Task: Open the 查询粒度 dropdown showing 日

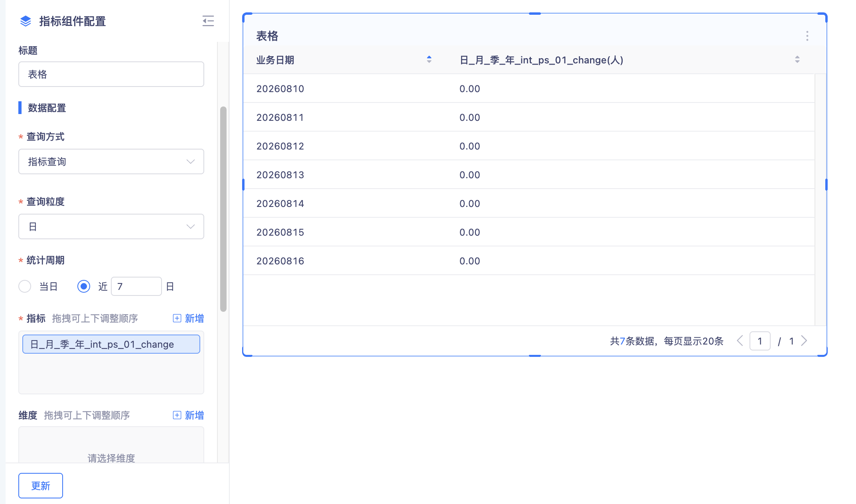Action: pyautogui.click(x=111, y=226)
